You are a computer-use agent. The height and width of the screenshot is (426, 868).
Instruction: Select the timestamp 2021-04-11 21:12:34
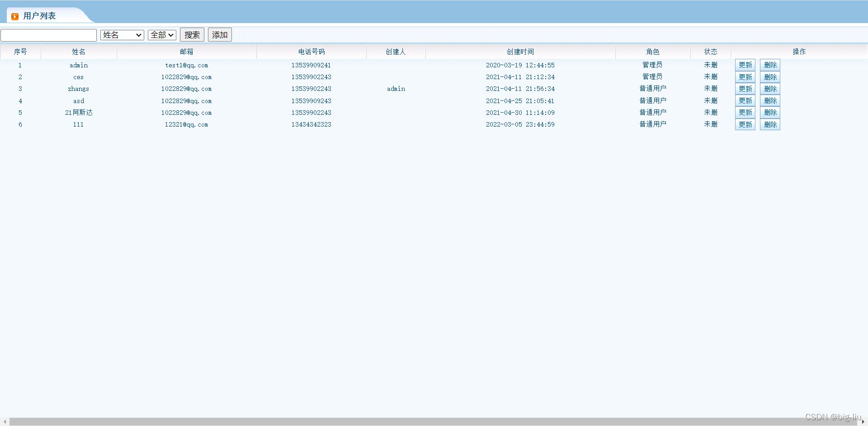[x=520, y=77]
